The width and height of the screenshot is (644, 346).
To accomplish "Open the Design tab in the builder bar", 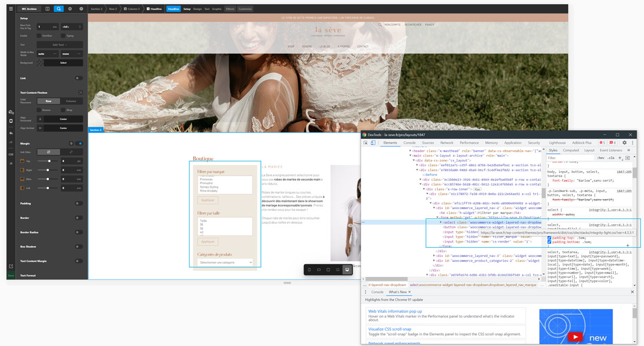I will (197, 9).
